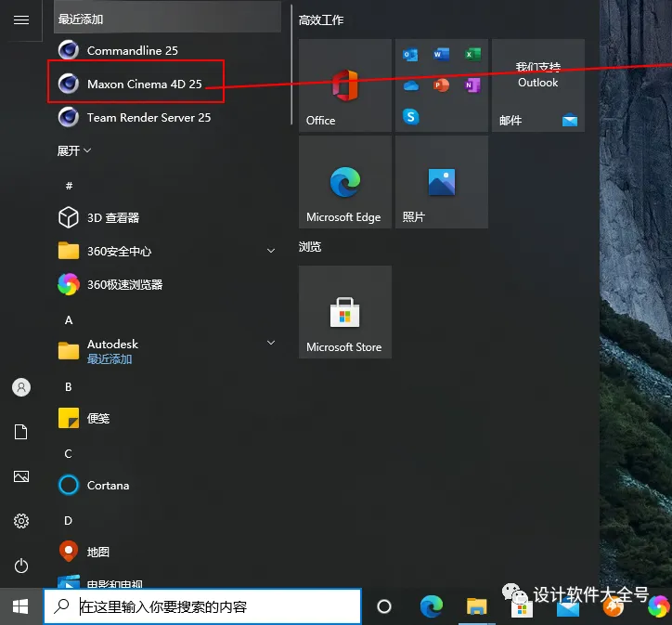Open the Documents sidebar icon

pyautogui.click(x=21, y=432)
